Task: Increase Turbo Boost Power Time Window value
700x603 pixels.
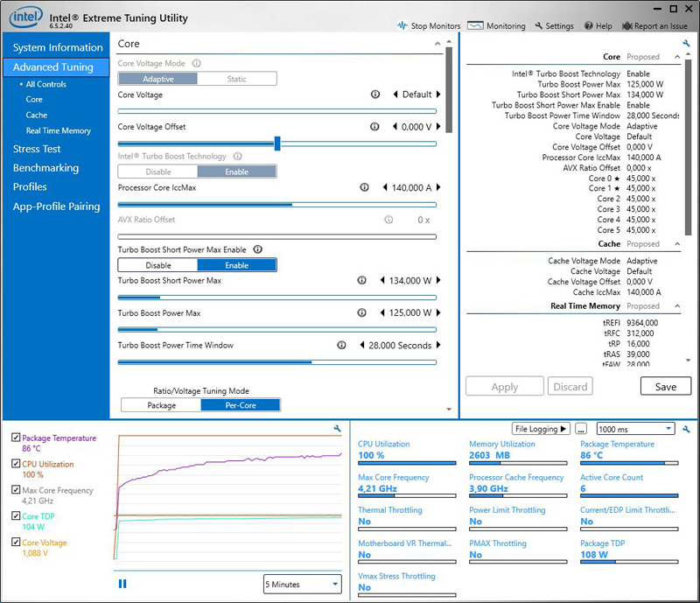Action: [438, 346]
